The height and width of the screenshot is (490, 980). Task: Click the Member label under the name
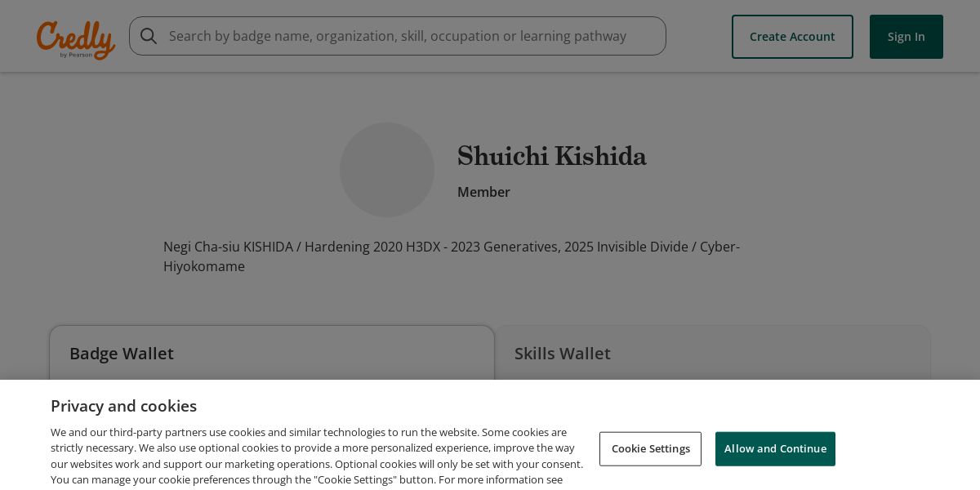483,192
